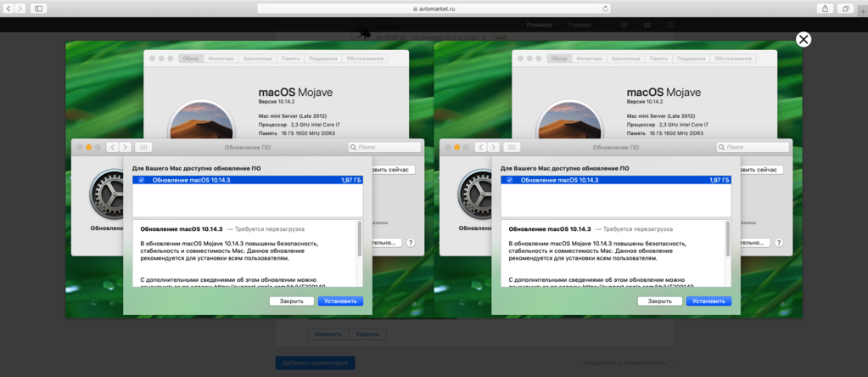Click the gear Software Update icon, right picture
The image size is (868, 377).
click(474, 193)
